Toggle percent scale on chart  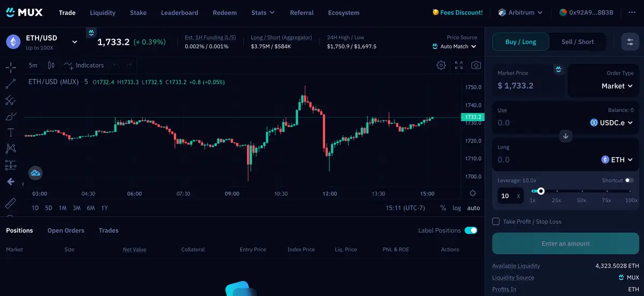[443, 208]
